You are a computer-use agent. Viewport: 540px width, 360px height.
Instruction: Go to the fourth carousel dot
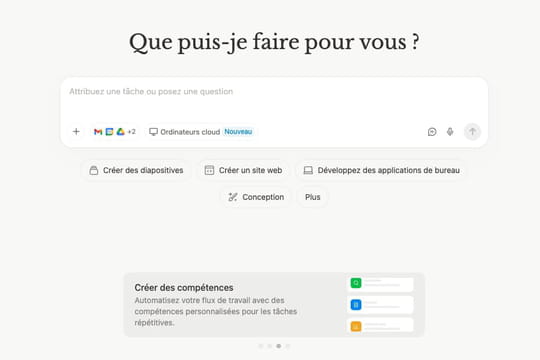(288, 346)
